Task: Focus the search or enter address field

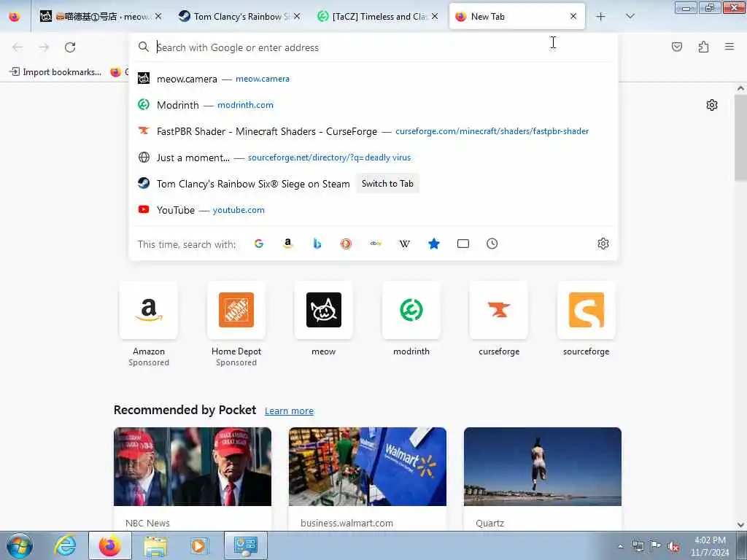Action: click(373, 47)
